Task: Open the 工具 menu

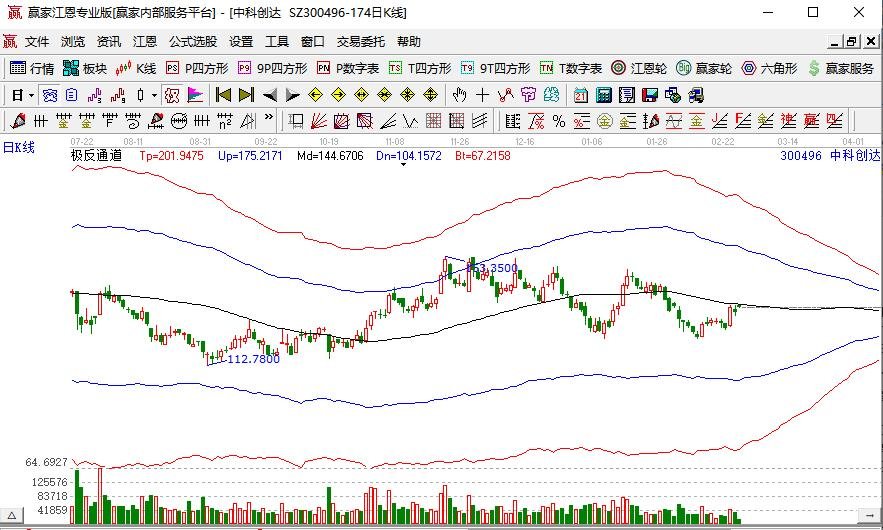Action: [277, 42]
